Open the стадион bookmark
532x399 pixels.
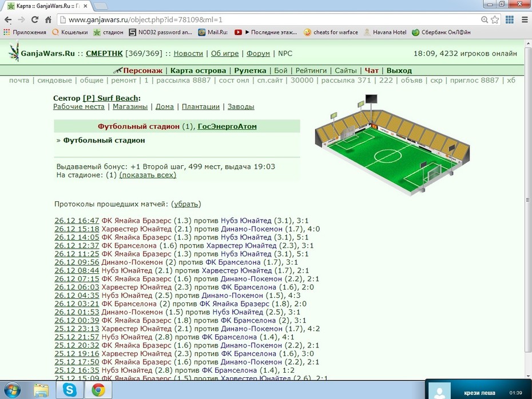tap(109, 32)
